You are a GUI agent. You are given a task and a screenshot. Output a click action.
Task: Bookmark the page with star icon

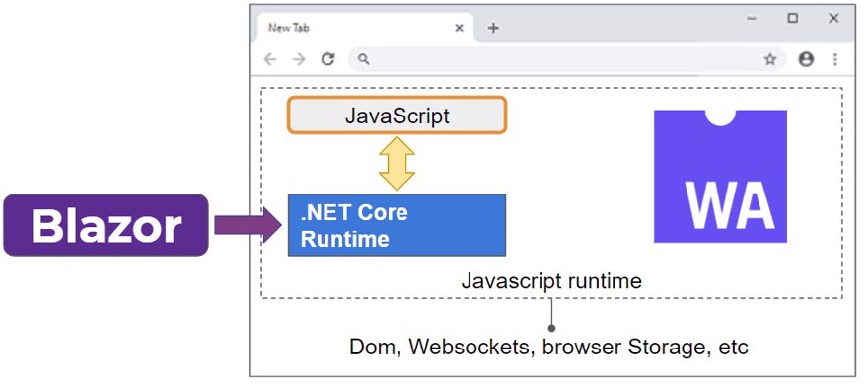[x=770, y=60]
